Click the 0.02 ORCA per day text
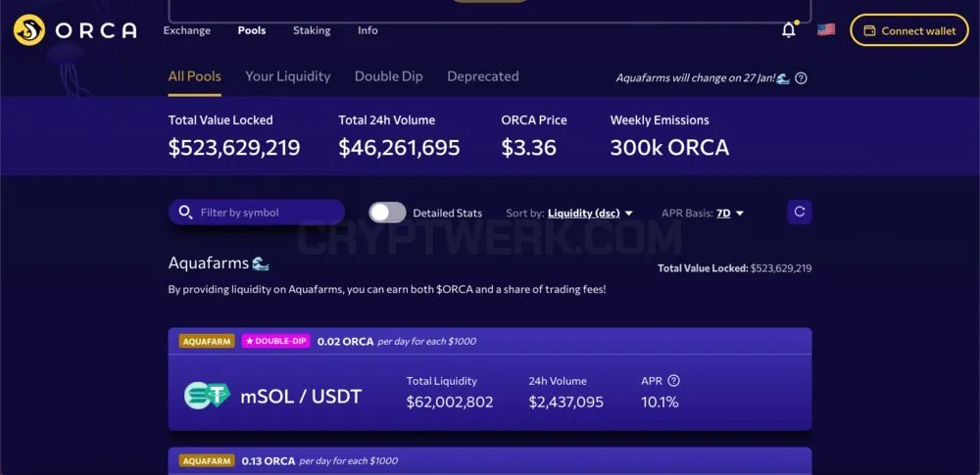The image size is (980, 475). tap(396, 341)
